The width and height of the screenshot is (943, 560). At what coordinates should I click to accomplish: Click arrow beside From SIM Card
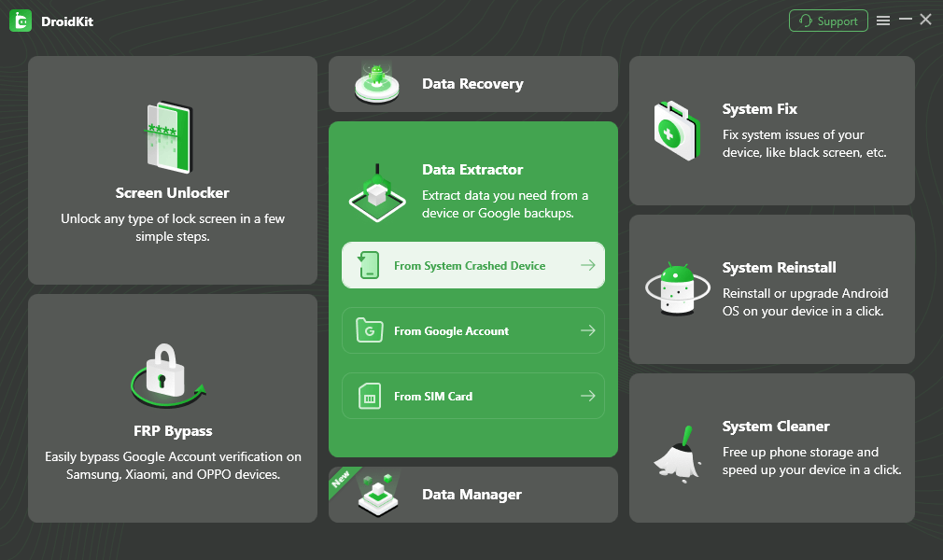588,396
